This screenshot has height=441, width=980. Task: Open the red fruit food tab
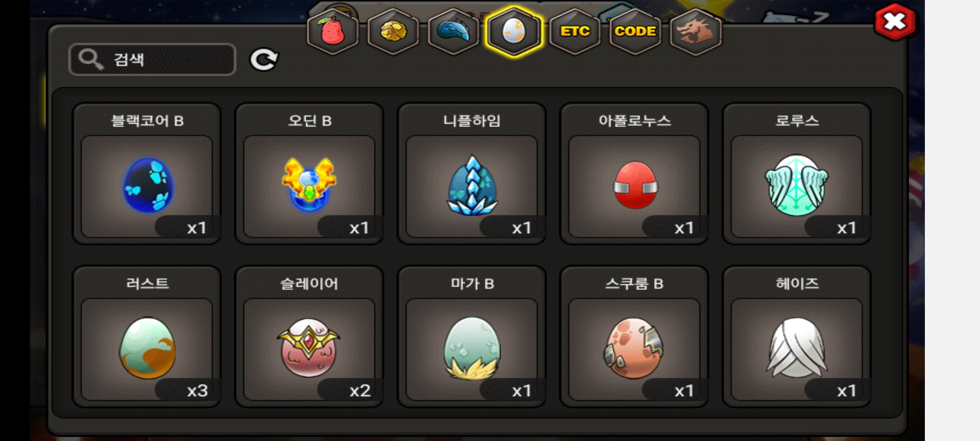coord(333,31)
